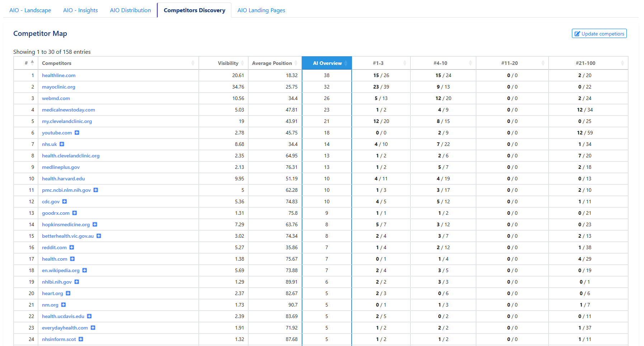Sort by #11-20 column header
The image size is (644, 346).
pyautogui.click(x=512, y=63)
